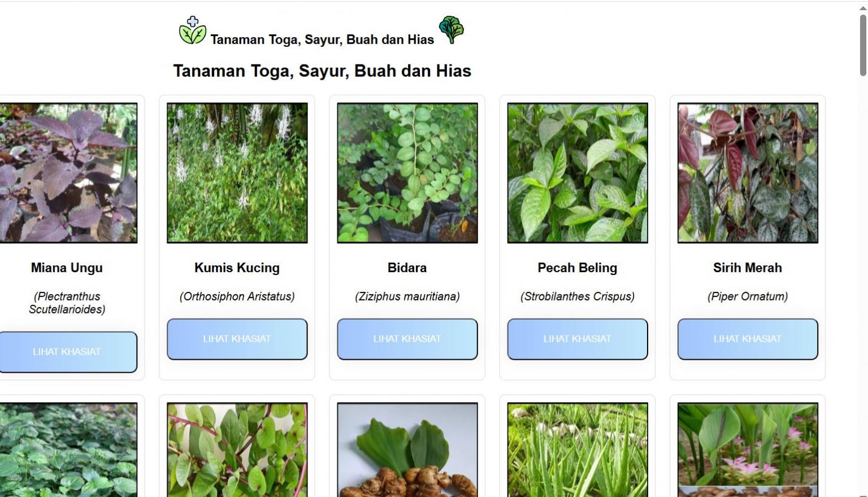
Task: Click the vertical page scrollbar thumb
Action: 863,45
